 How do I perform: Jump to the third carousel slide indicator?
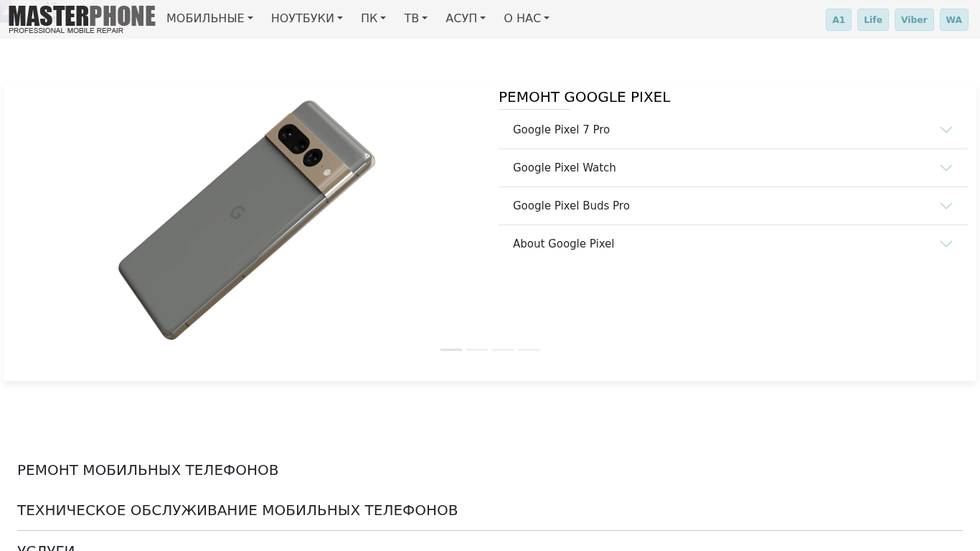pos(503,349)
